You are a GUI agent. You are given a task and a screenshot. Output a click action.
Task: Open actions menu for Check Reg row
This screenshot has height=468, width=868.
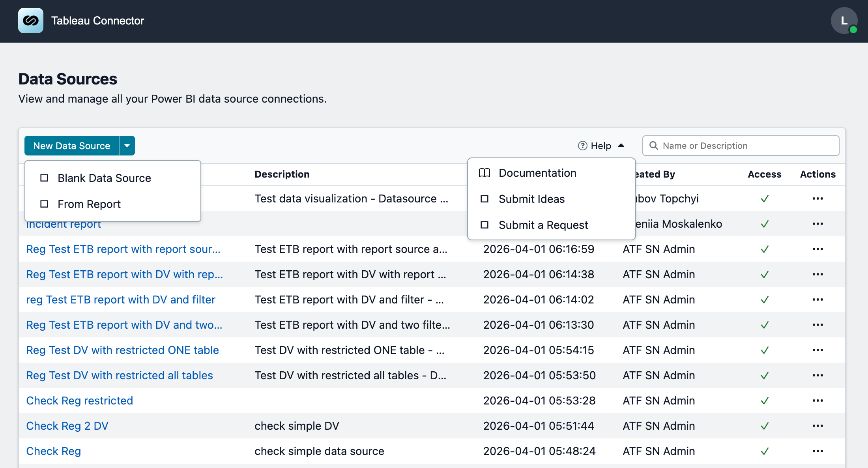(x=817, y=451)
